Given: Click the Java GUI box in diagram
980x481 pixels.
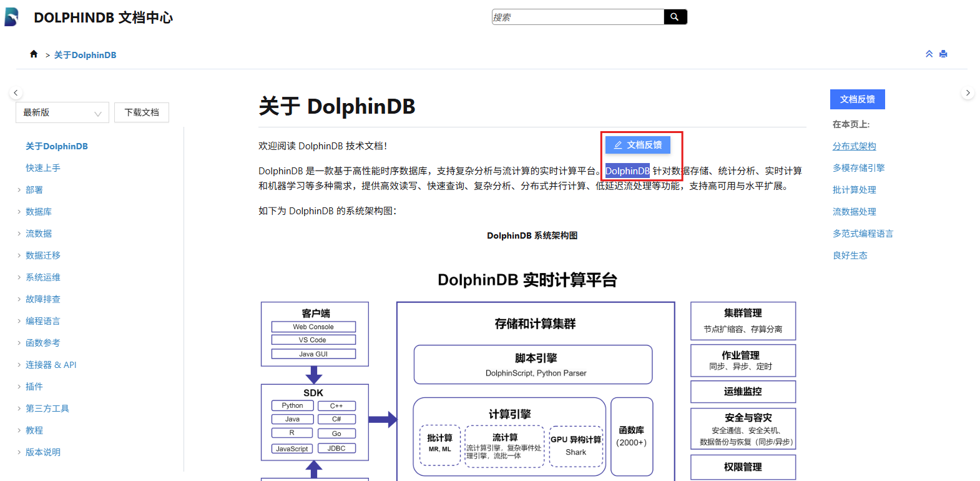Looking at the screenshot, I should pyautogui.click(x=313, y=354).
